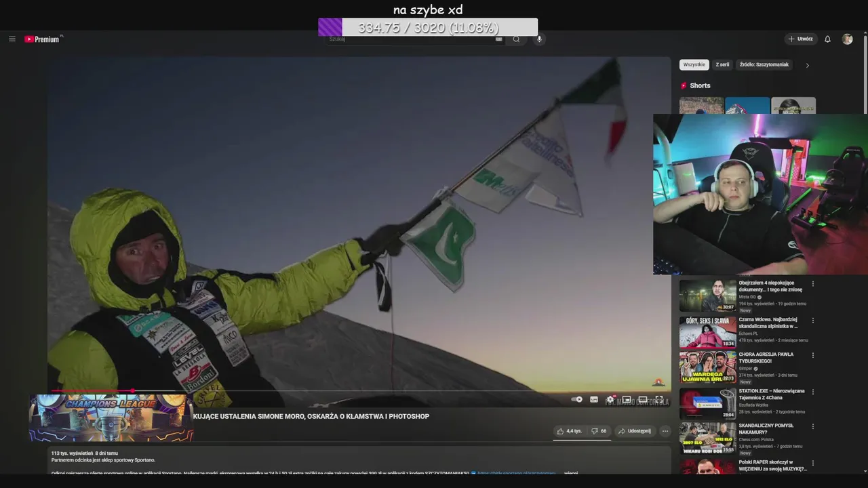Open Obejrzałem 4 niepokojące dokumenty thumbnail
868x488 pixels.
707,296
